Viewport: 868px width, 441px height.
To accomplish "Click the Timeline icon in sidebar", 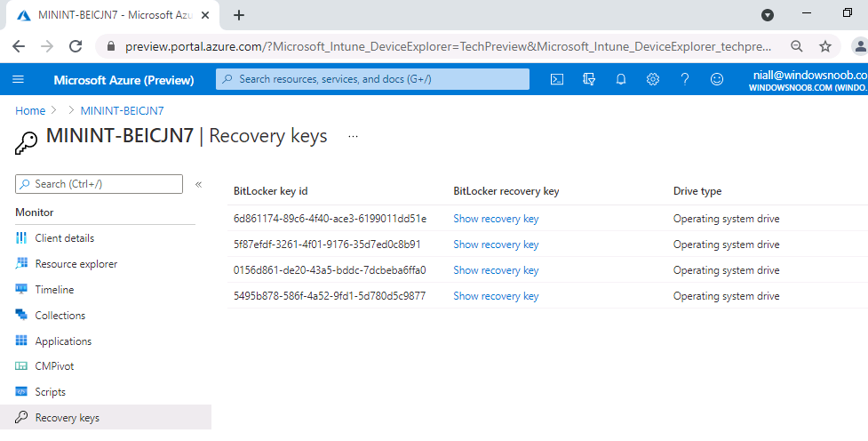I will pos(21,289).
